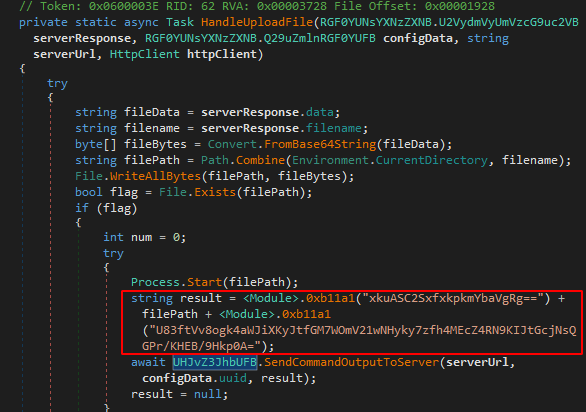Go to the SendCommandOutputToServer method
Screen dimensions: 586x412
tap(351, 362)
